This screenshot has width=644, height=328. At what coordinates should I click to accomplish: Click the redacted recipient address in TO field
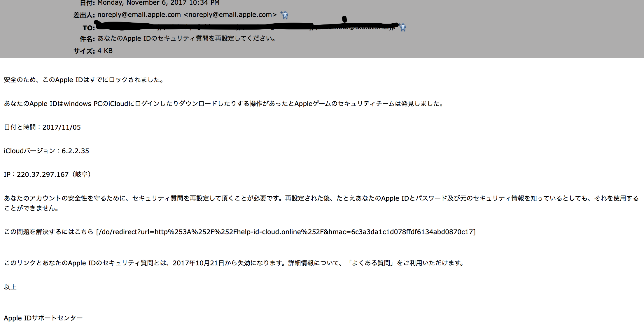(x=246, y=26)
